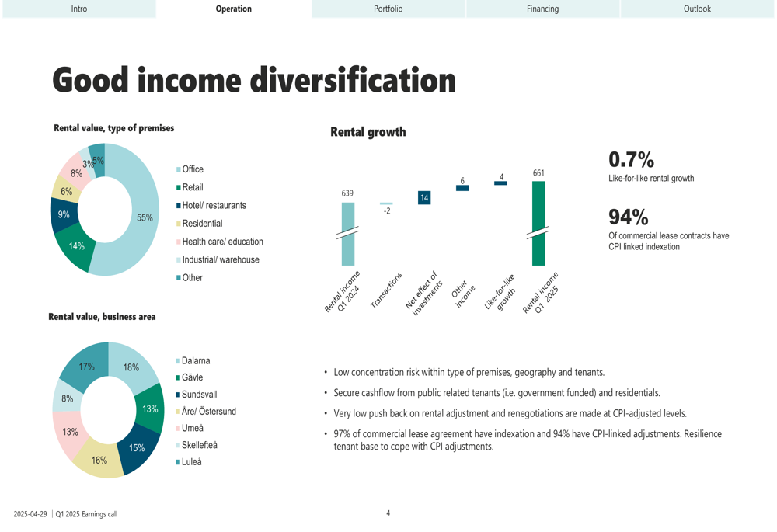Click the 6 Other income waterfall bar
The height and width of the screenshot is (532, 777).
click(x=462, y=188)
